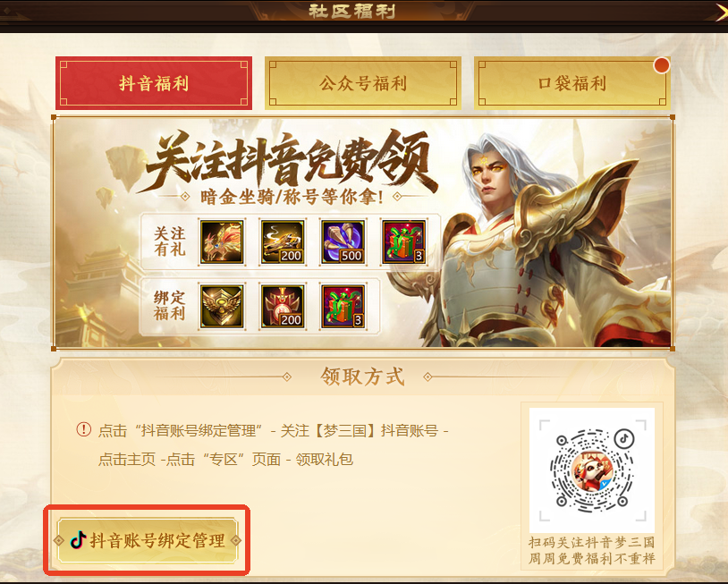This screenshot has width=728, height=584.
Task: Click the Douyin logo on binding button
Action: click(78, 540)
